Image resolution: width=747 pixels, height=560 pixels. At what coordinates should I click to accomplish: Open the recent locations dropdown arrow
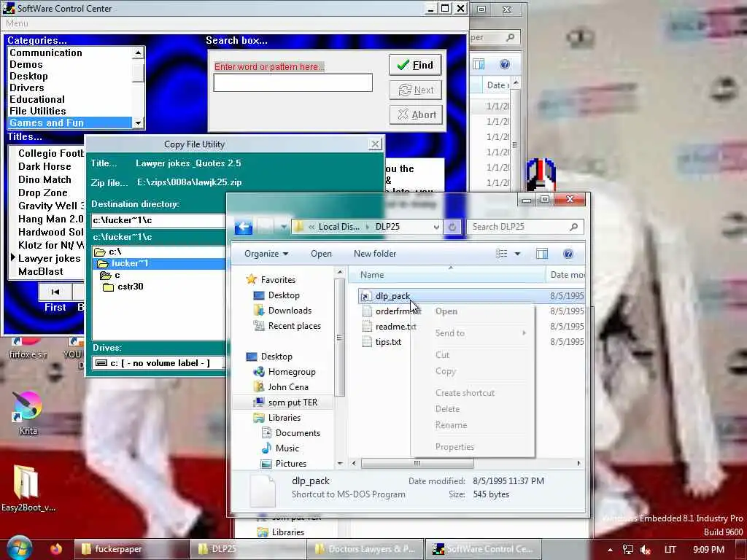(284, 227)
